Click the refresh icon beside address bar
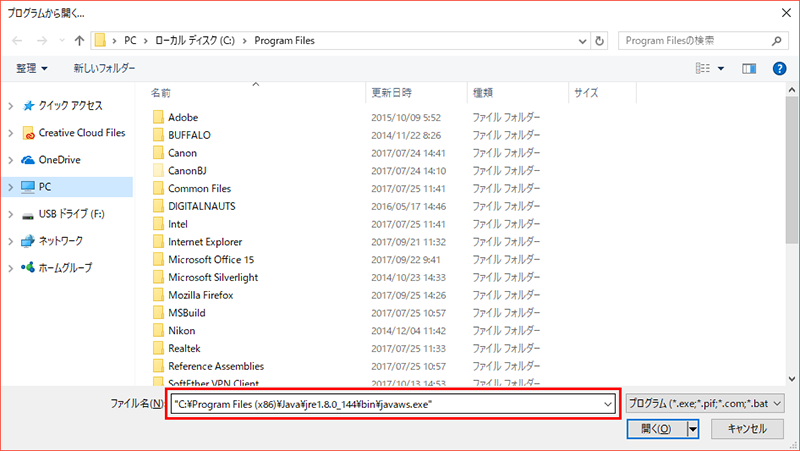The height and width of the screenshot is (451, 800). click(x=599, y=41)
